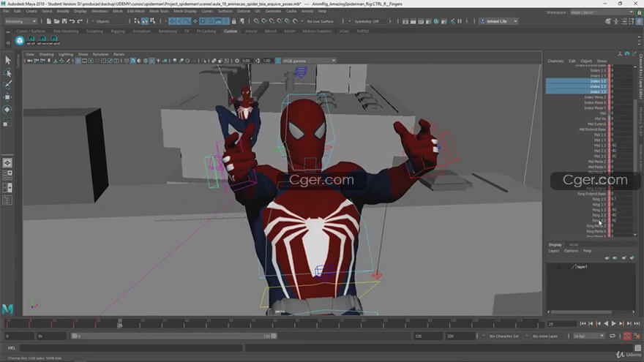Image resolution: width=644 pixels, height=362 pixels.
Task: Open the Modeling menu set dropdown
Action: (x=20, y=21)
